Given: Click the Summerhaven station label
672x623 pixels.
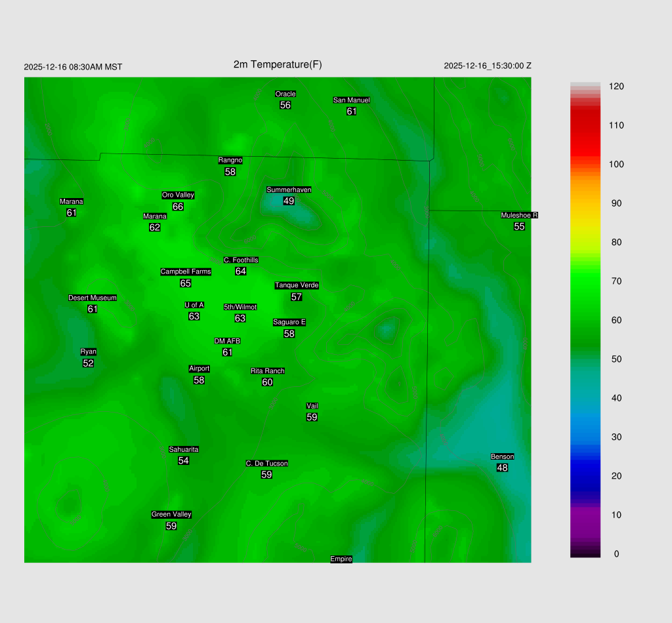Looking at the screenshot, I should coord(289,190).
